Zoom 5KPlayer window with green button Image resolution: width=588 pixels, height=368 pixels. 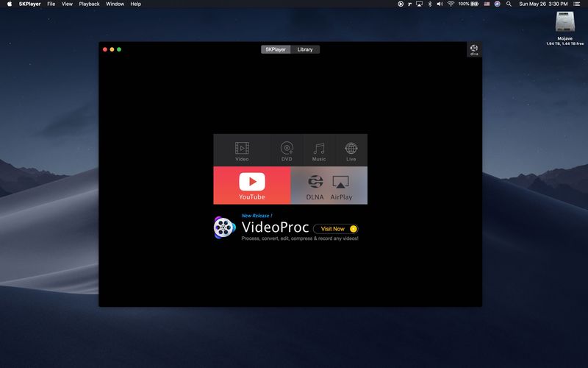(119, 49)
